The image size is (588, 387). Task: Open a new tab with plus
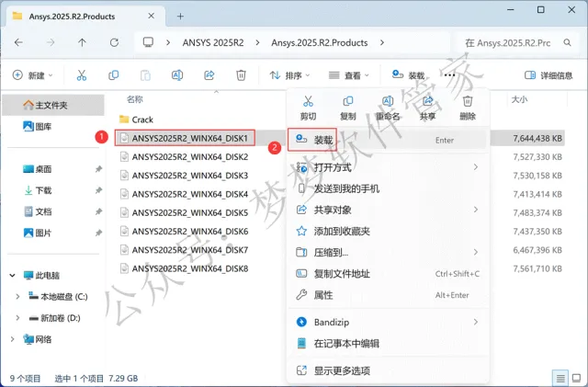180,17
